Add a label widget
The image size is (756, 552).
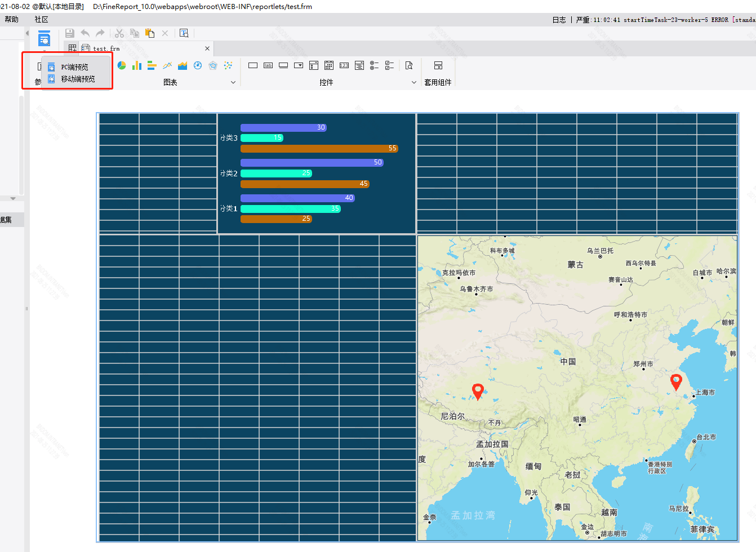coord(268,65)
